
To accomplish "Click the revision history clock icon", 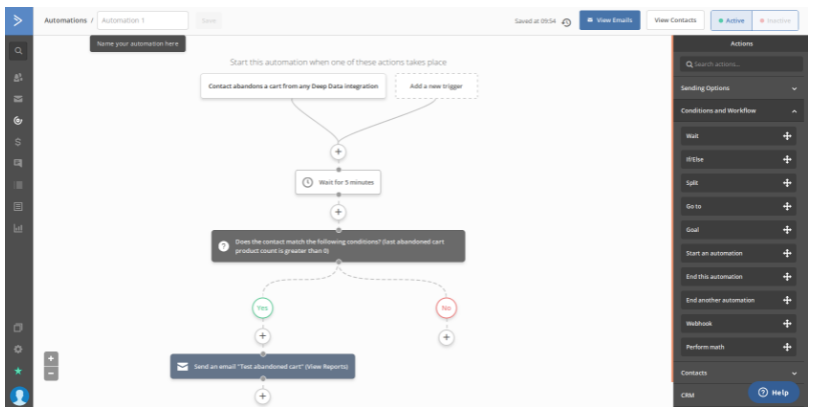I will [x=566, y=22].
